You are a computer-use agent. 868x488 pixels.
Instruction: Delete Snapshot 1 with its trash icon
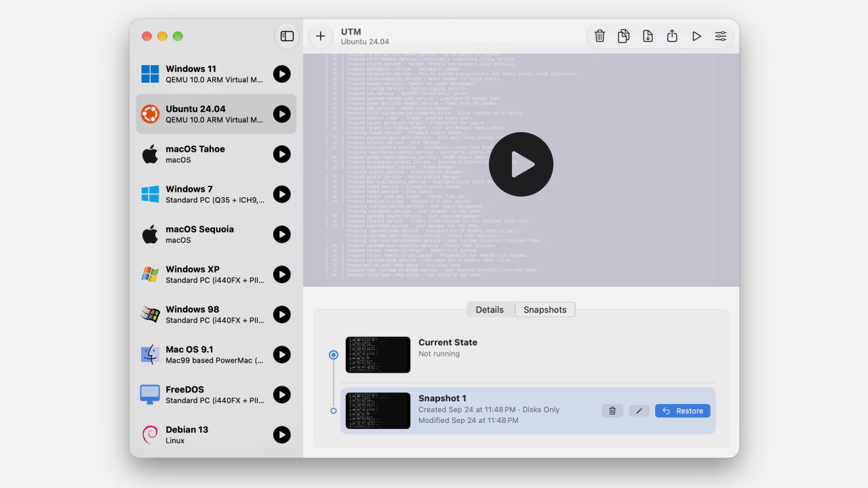click(612, 411)
